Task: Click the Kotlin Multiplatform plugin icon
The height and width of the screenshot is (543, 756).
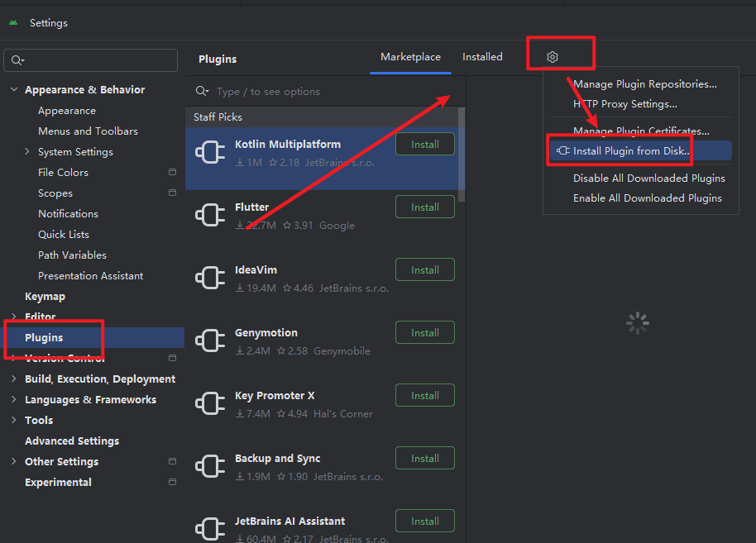Action: [x=209, y=153]
